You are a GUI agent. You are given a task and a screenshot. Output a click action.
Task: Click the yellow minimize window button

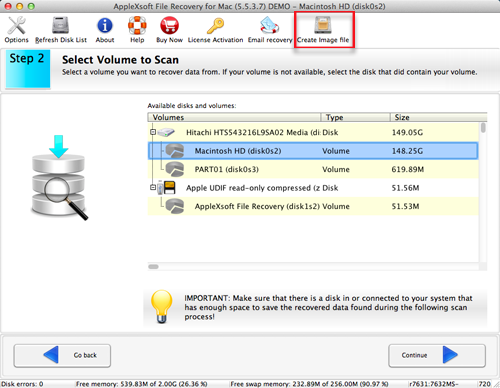20,6
